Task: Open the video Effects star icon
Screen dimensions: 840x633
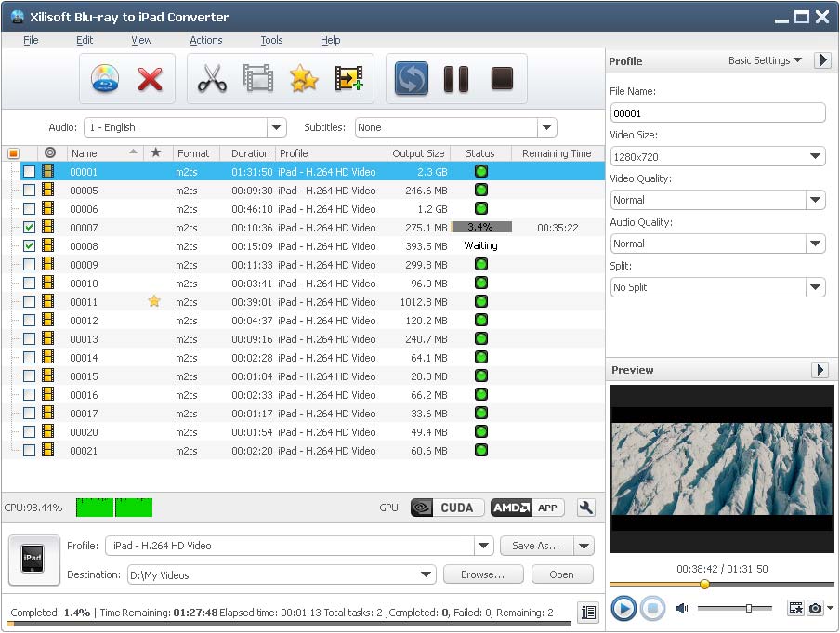Action: (x=303, y=79)
